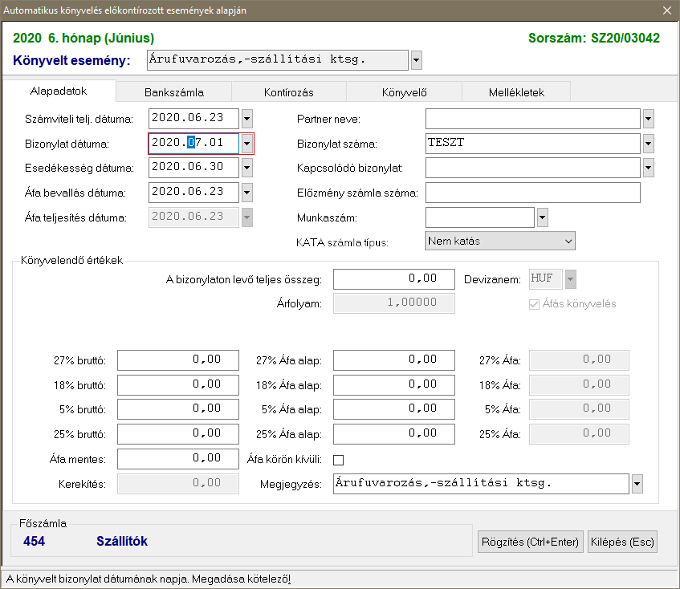
Task: Click the teljes összeg amount field
Action: 386,279
